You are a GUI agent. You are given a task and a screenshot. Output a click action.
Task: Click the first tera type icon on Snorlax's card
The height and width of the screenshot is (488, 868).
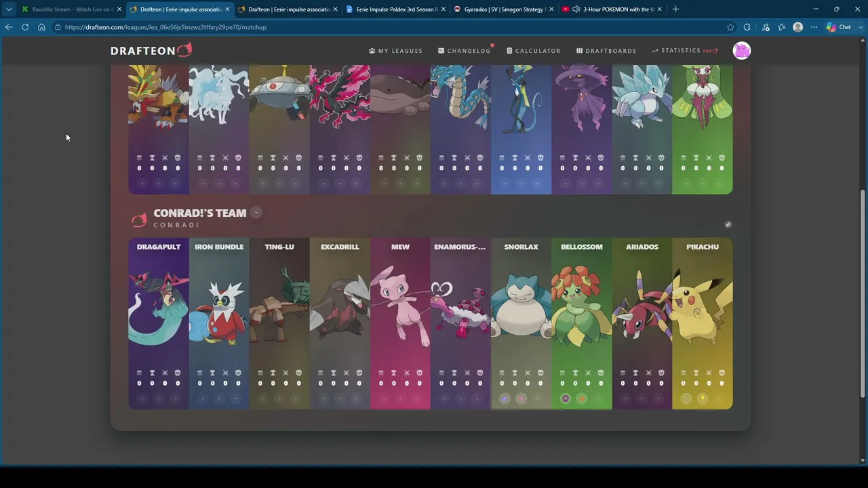pyautogui.click(x=505, y=399)
